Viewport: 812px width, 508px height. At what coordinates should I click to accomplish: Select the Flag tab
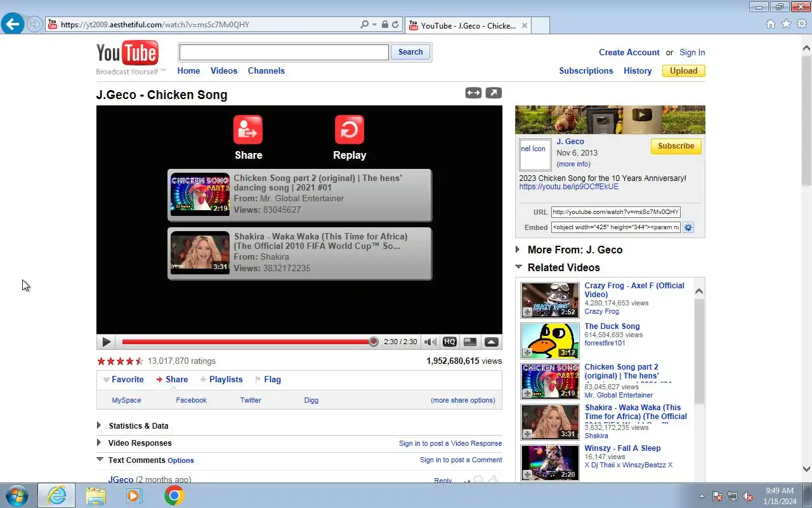click(268, 379)
